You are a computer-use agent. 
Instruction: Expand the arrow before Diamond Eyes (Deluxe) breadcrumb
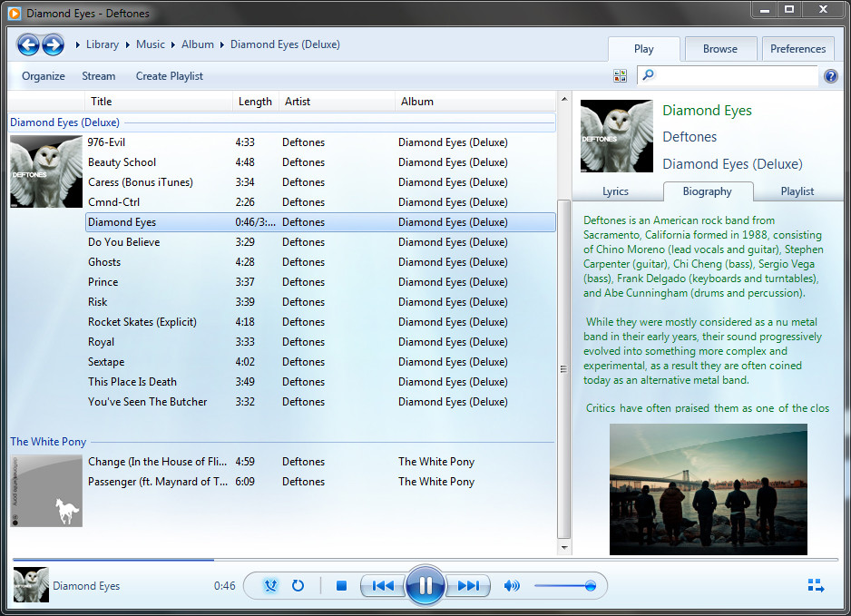pos(221,44)
